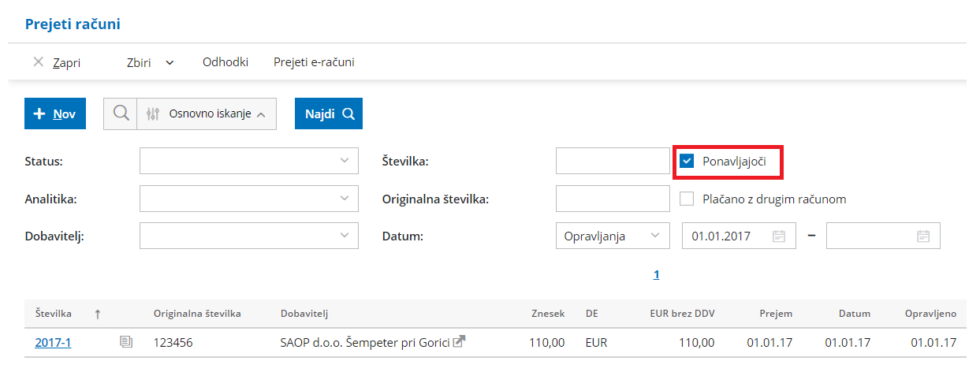
Task: Click the sort arrow next to Številka header
Action: click(x=98, y=314)
